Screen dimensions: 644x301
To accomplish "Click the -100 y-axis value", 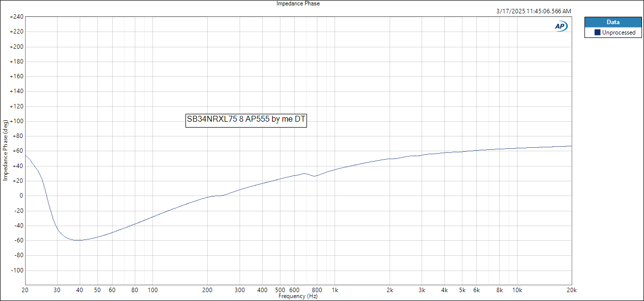I will pos(17,270).
